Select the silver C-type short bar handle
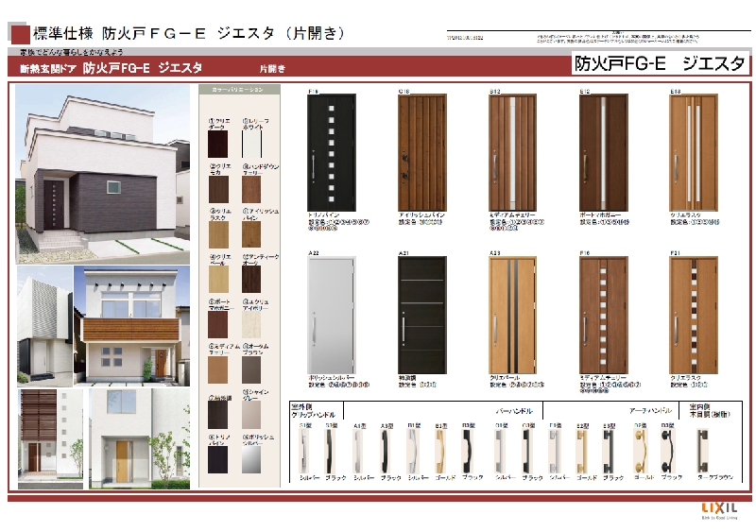This screenshot has height=532, width=756. point(501,452)
